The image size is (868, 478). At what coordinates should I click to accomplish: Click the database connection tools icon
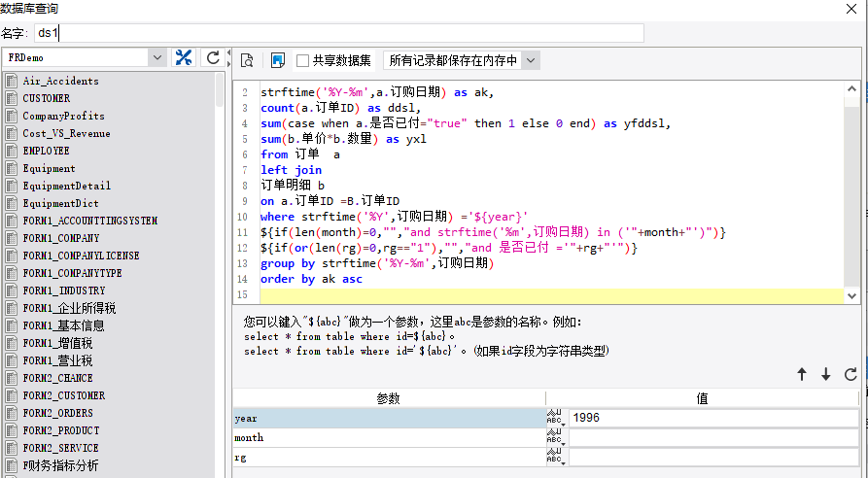point(184,57)
